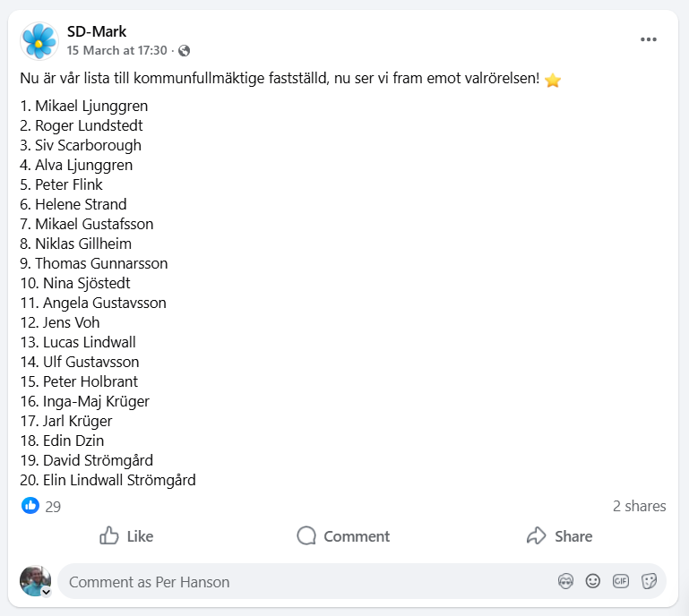Click the globe public audience icon
This screenshot has height=616, width=689.
tap(184, 51)
